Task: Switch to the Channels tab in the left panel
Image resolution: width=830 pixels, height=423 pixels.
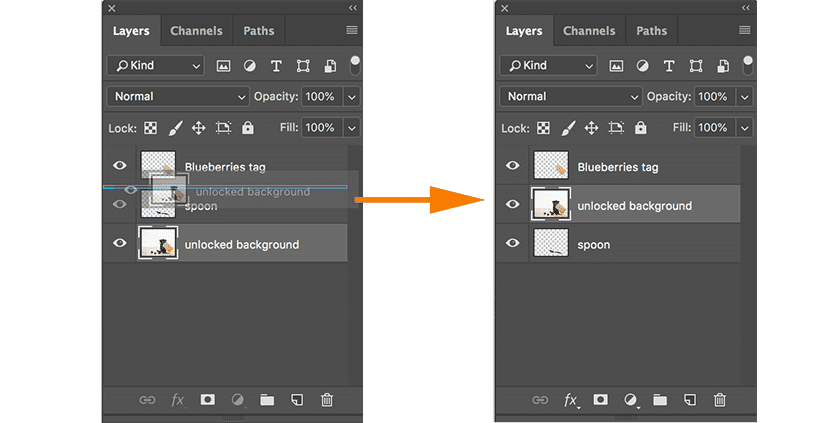Action: point(196,31)
